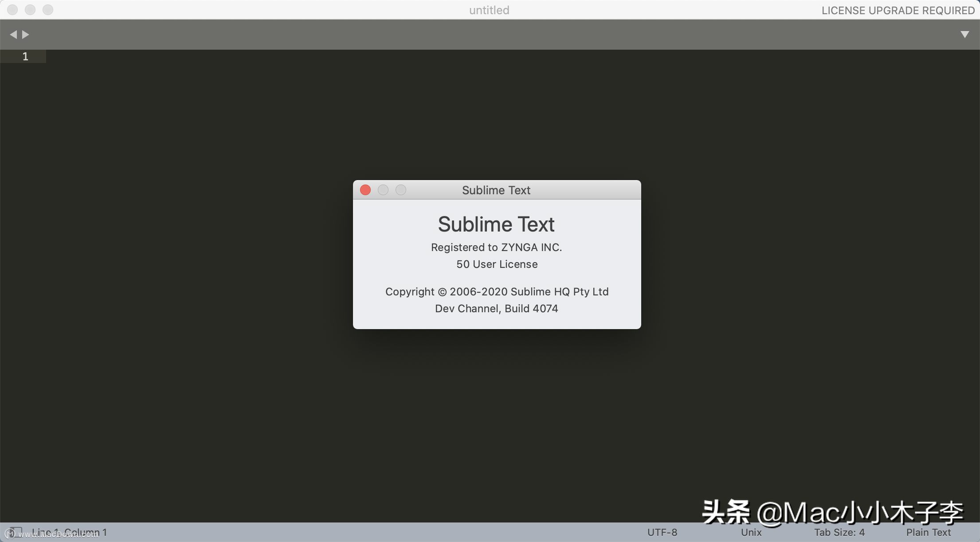Click line number 1 in gutter

[x=25, y=56]
